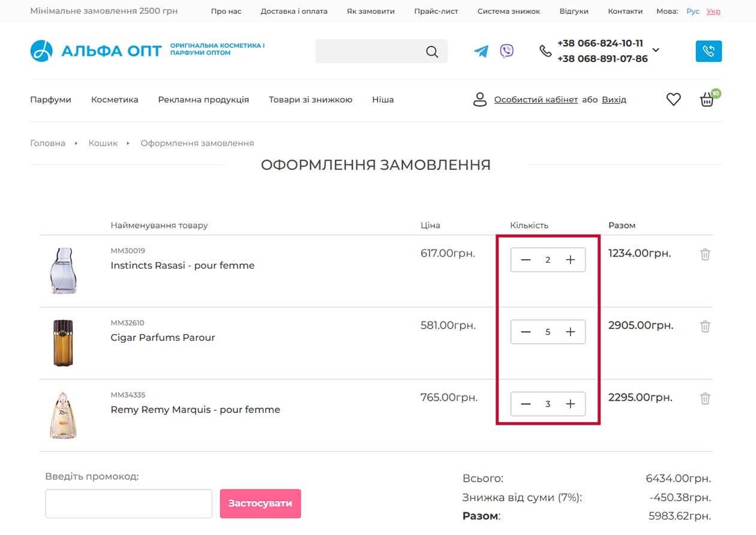Viewport: 756px width, 535px height.
Task: Open the Особистий кабінет link
Action: pos(536,100)
